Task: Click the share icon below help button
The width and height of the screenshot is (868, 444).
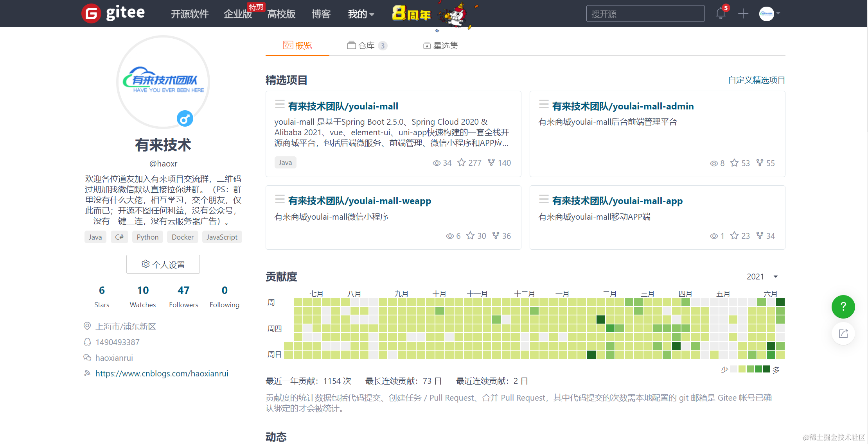Action: pyautogui.click(x=843, y=333)
